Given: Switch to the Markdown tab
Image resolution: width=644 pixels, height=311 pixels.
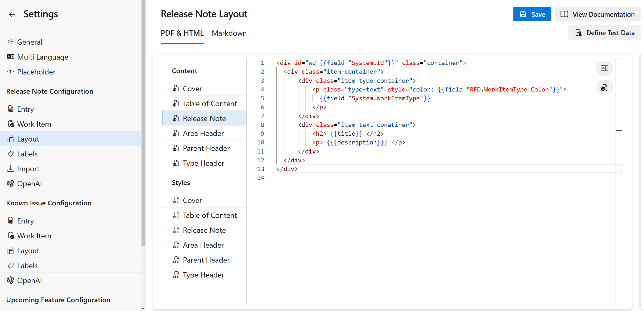Looking at the screenshot, I should pos(229,33).
